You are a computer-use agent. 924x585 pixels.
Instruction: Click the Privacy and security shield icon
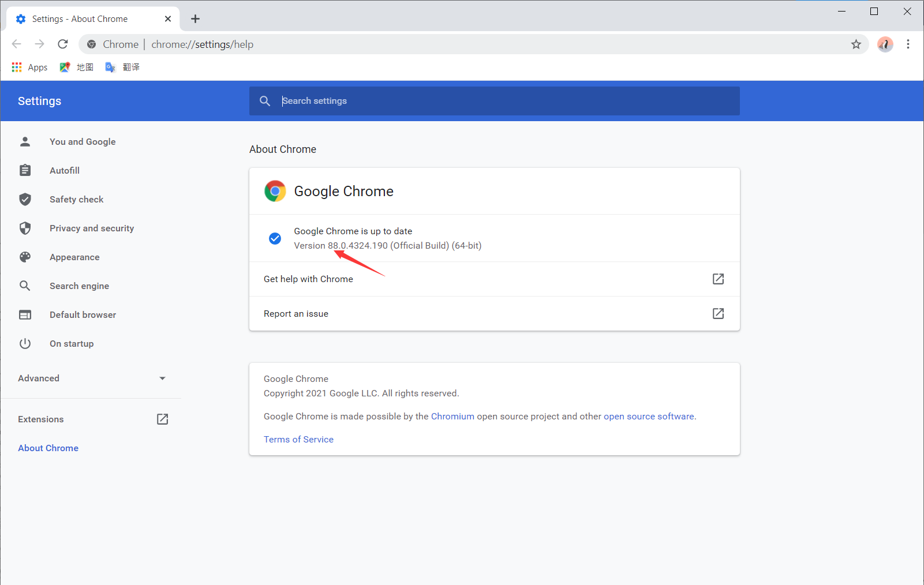25,228
